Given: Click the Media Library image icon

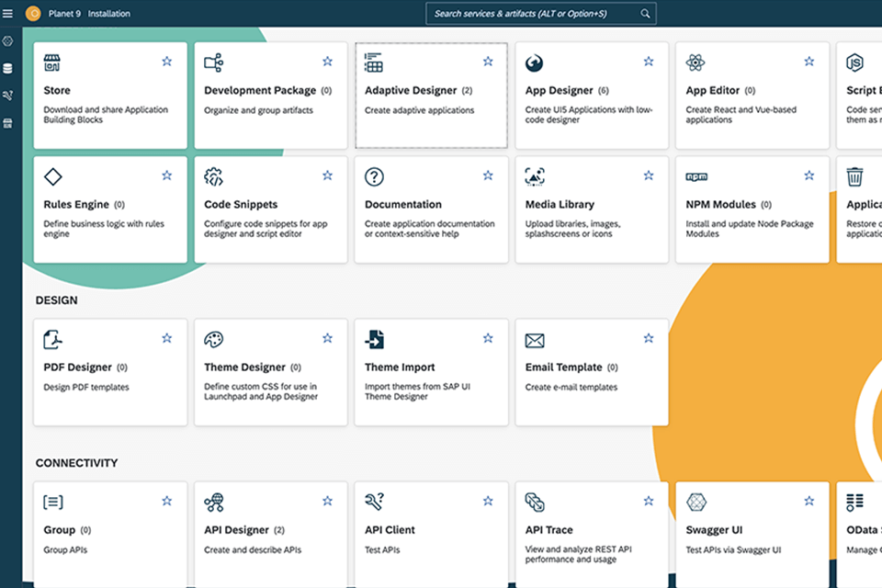Looking at the screenshot, I should pos(535,176).
